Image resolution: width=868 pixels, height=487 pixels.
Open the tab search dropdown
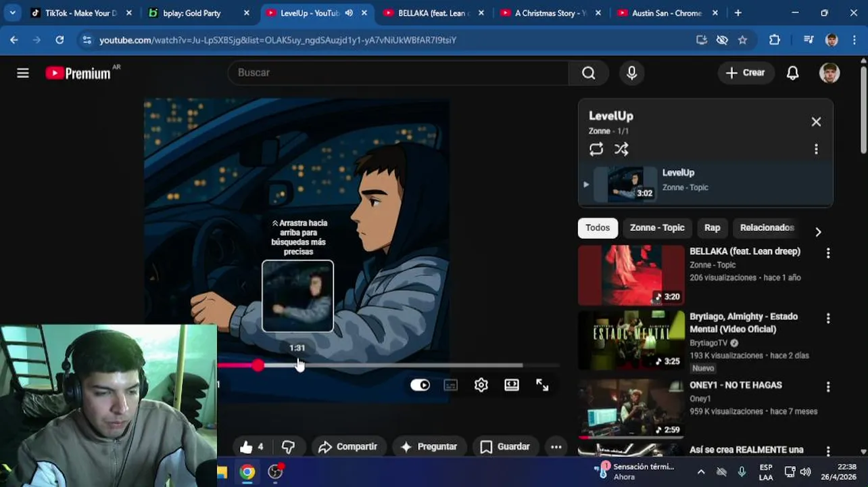click(x=12, y=13)
